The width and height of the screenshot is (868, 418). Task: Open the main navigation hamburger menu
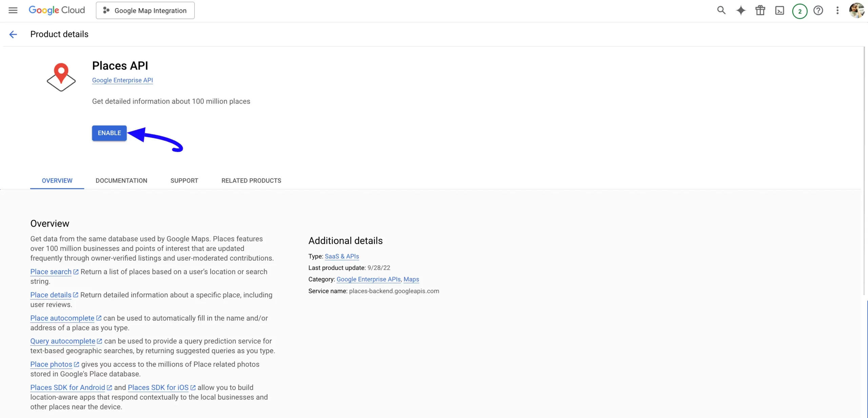click(13, 10)
